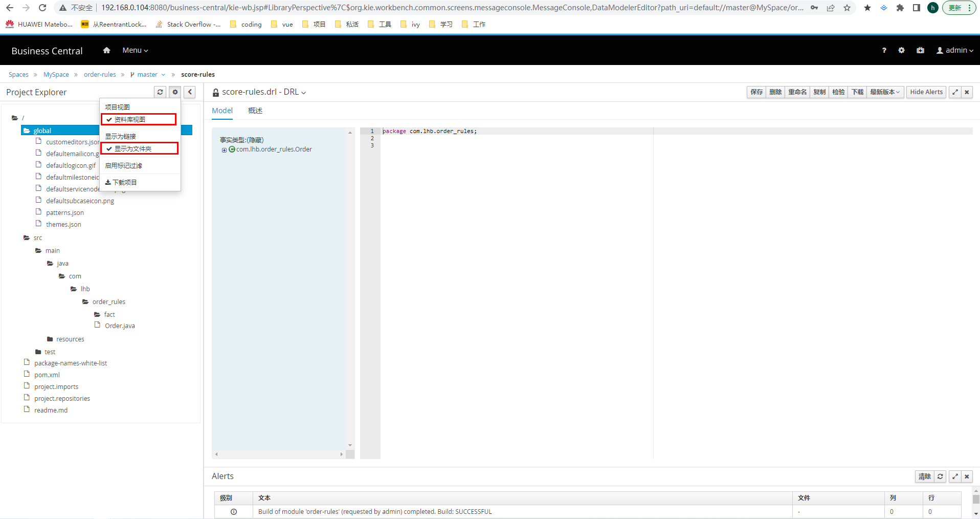Open the help question mark icon
This screenshot has height=519, width=980.
coord(884,50)
